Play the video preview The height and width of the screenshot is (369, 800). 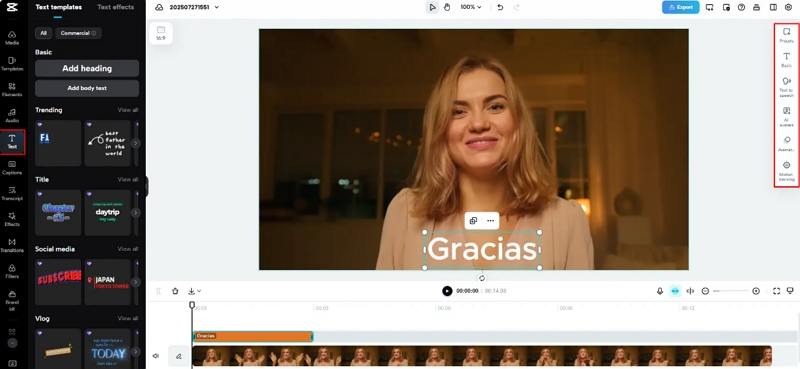pyautogui.click(x=447, y=291)
